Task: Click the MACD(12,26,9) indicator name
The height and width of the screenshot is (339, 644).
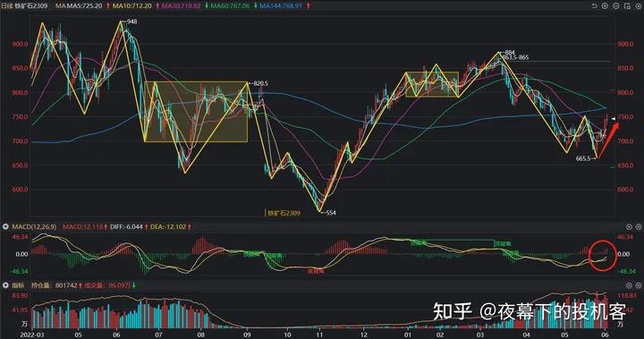Action: point(34,227)
